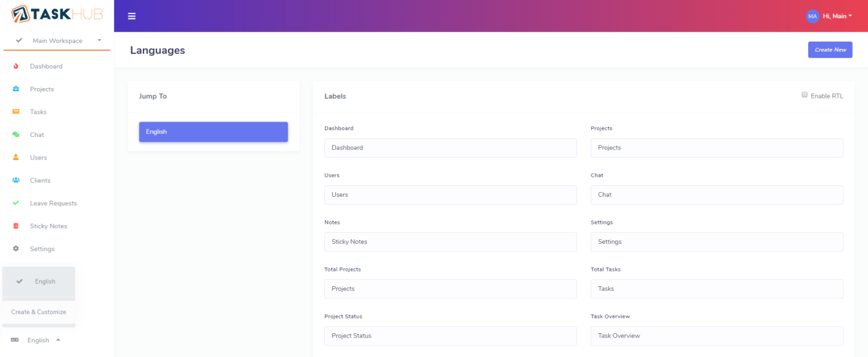This screenshot has width=868, height=357.
Task: Click the Sticky Notes clipboard icon
Action: (16, 226)
